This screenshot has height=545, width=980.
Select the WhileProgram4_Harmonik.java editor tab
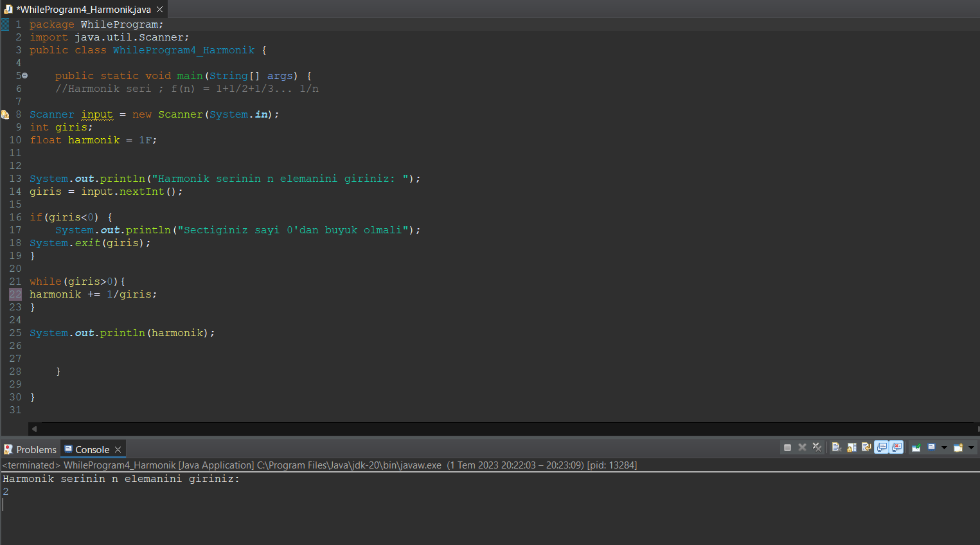84,9
